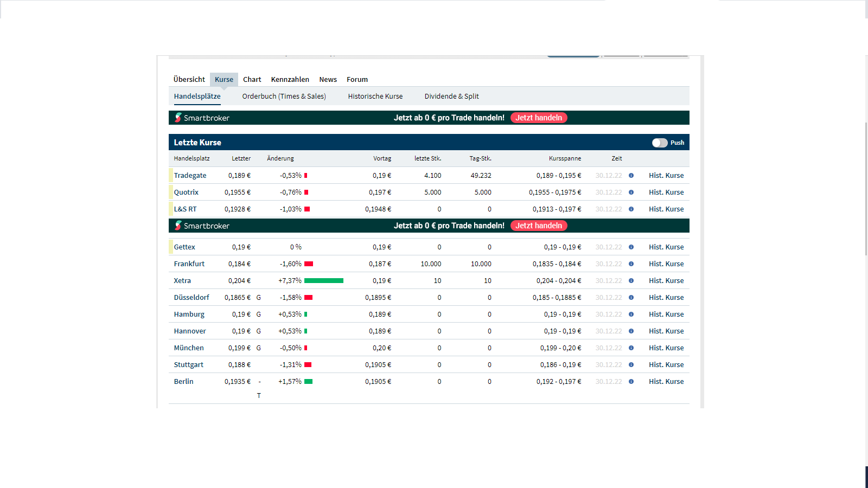The height and width of the screenshot is (488, 868).
Task: Open the Orderbuch (Times & Sales) subtab
Action: pos(284,97)
